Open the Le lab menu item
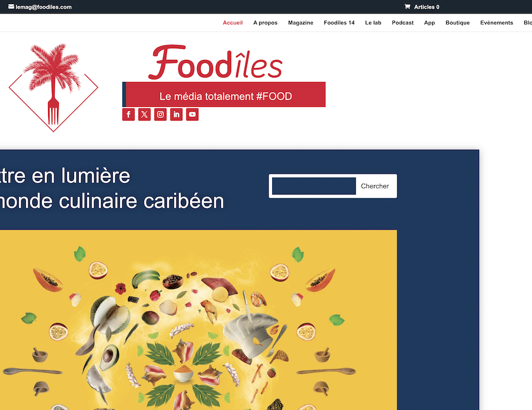 (373, 23)
